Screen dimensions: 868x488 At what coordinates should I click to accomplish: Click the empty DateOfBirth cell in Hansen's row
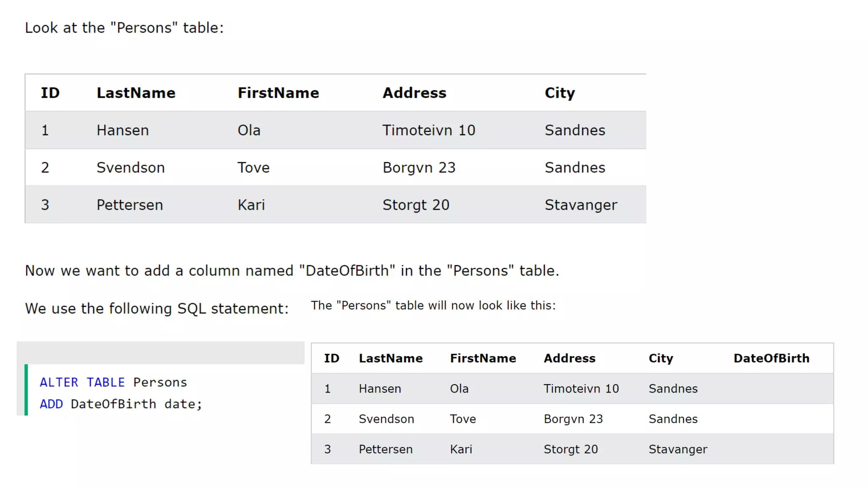771,388
